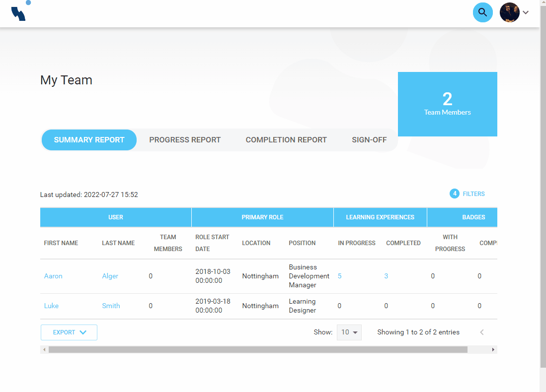
Task: Click the 2 Team Members tile
Action: pyautogui.click(x=447, y=104)
